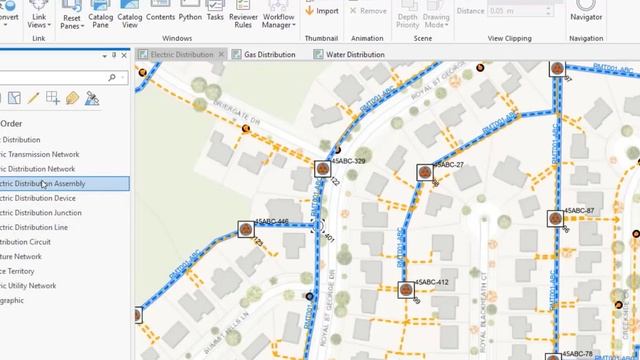Select the Distribution Device layer

(x=38, y=198)
